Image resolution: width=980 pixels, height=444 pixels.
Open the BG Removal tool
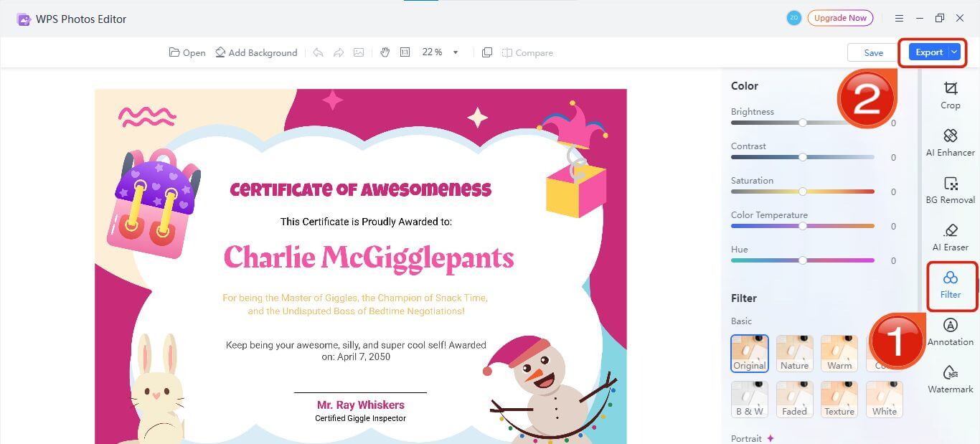951,190
